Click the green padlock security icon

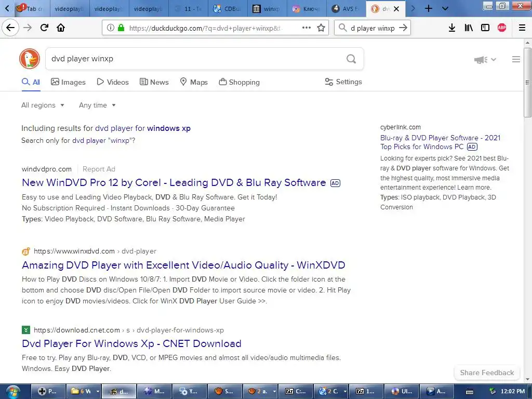[121, 28]
